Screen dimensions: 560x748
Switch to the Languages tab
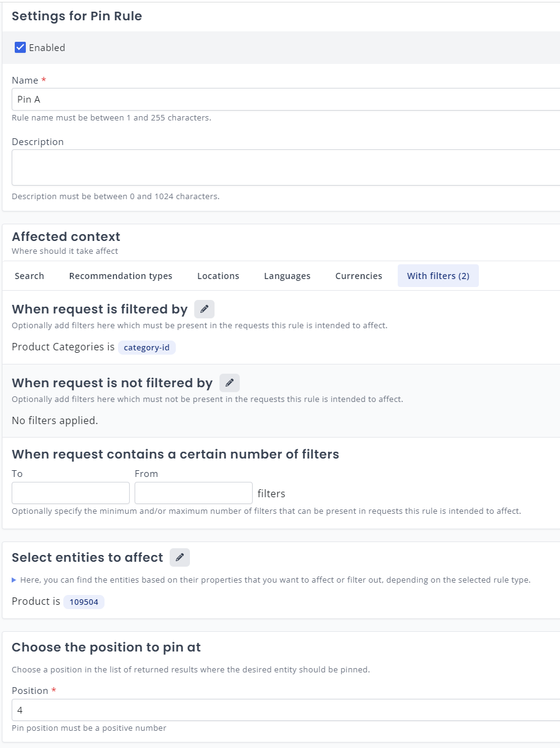287,276
